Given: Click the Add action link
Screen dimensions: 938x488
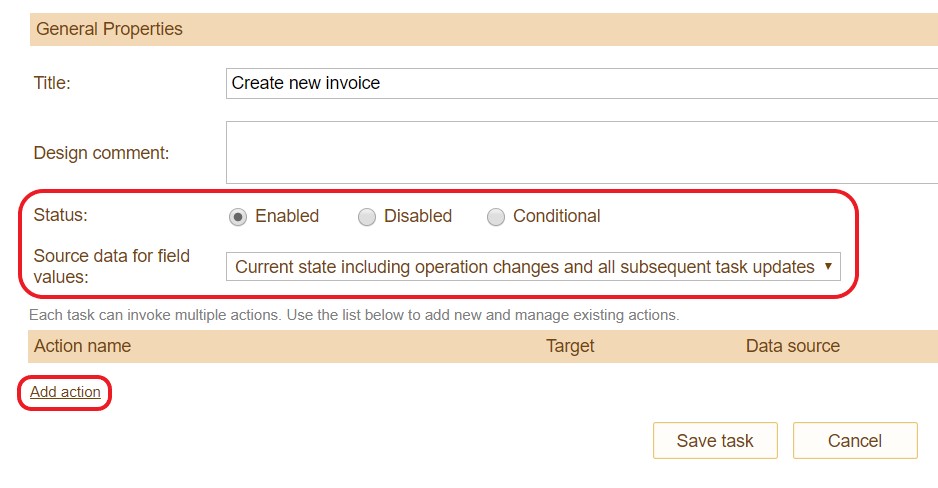Looking at the screenshot, I should (x=65, y=392).
